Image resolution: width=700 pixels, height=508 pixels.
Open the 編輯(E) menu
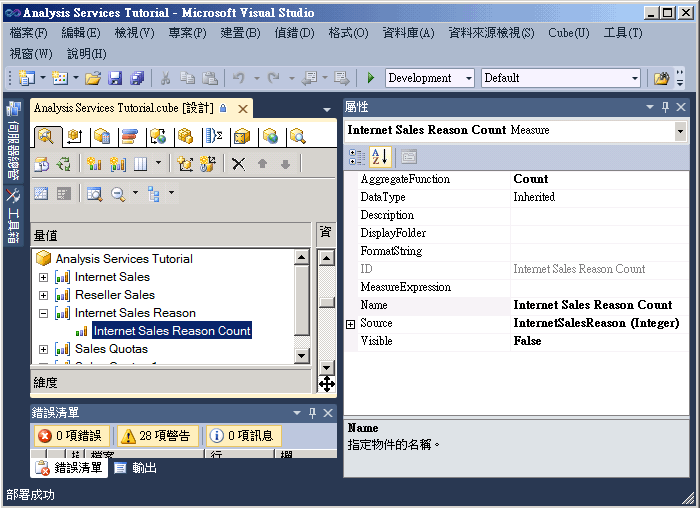click(x=81, y=33)
